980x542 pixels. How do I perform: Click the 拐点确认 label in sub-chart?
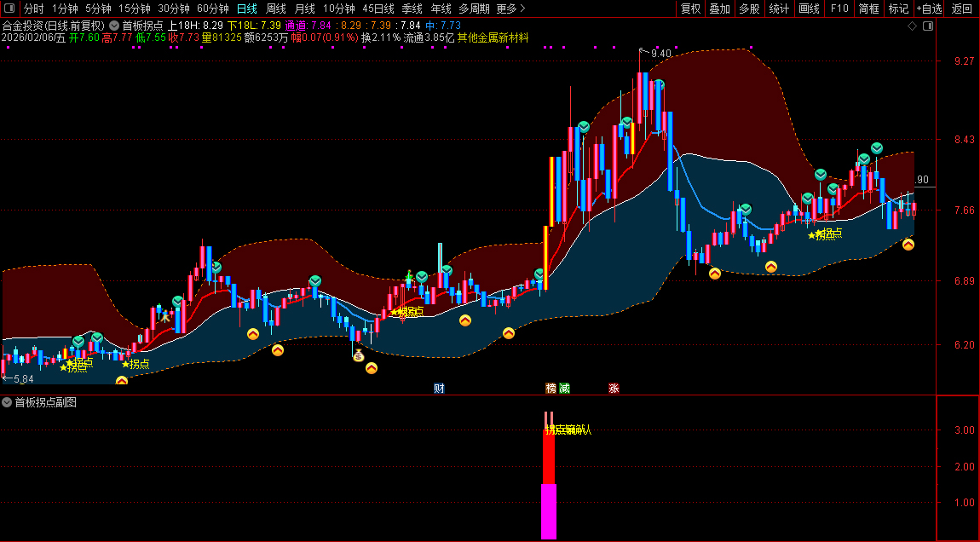tap(568, 430)
